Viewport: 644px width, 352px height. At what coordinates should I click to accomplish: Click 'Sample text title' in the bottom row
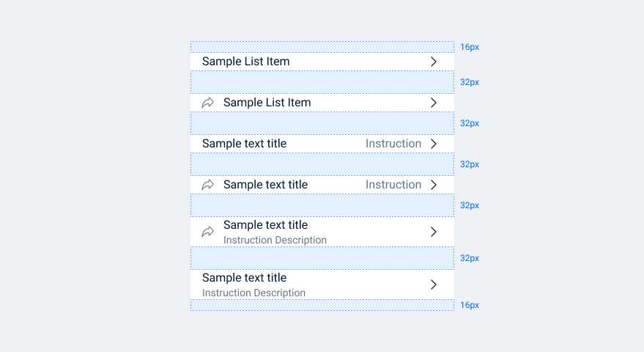pos(244,278)
